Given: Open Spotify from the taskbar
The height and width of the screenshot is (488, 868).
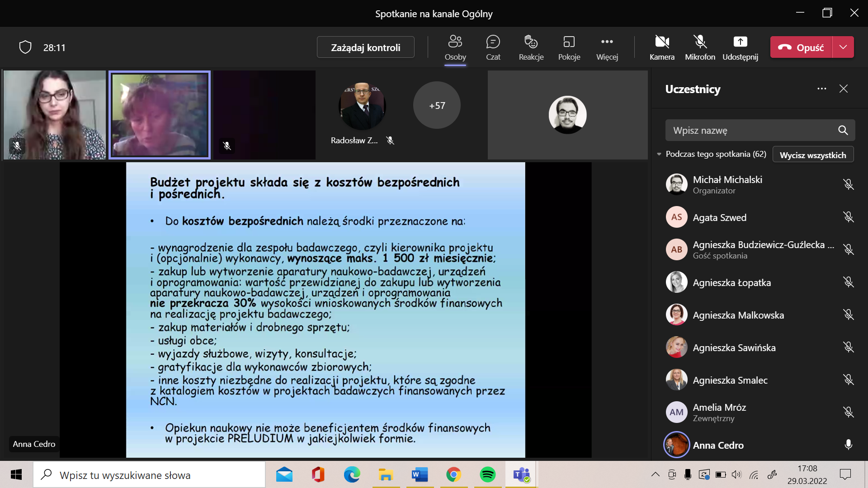Looking at the screenshot, I should [487, 475].
